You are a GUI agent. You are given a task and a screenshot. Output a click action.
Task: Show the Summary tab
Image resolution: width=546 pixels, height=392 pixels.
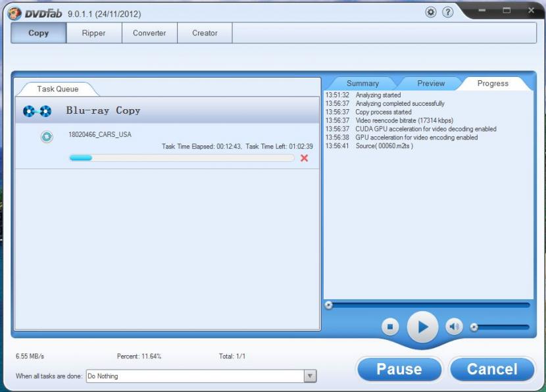tap(362, 84)
